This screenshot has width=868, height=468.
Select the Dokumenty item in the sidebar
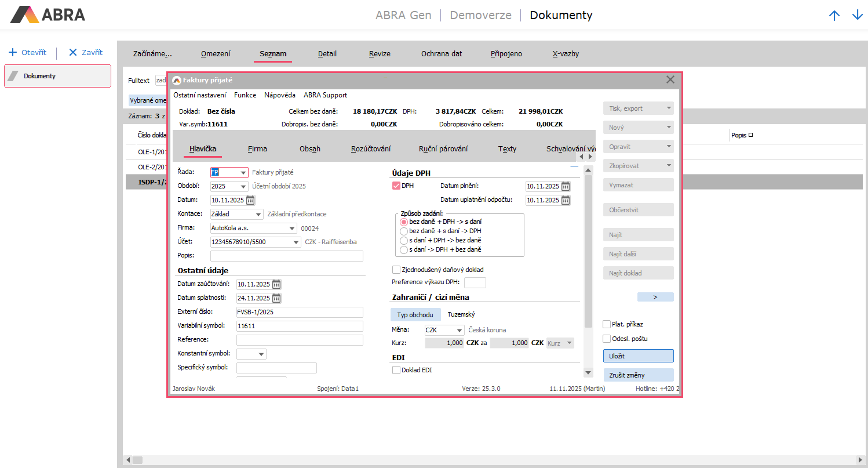[57, 76]
